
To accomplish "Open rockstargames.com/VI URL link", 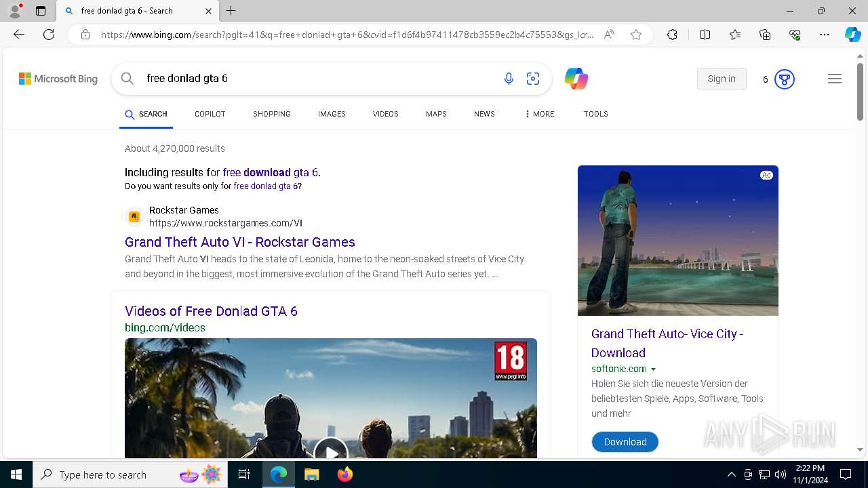I will coord(226,223).
